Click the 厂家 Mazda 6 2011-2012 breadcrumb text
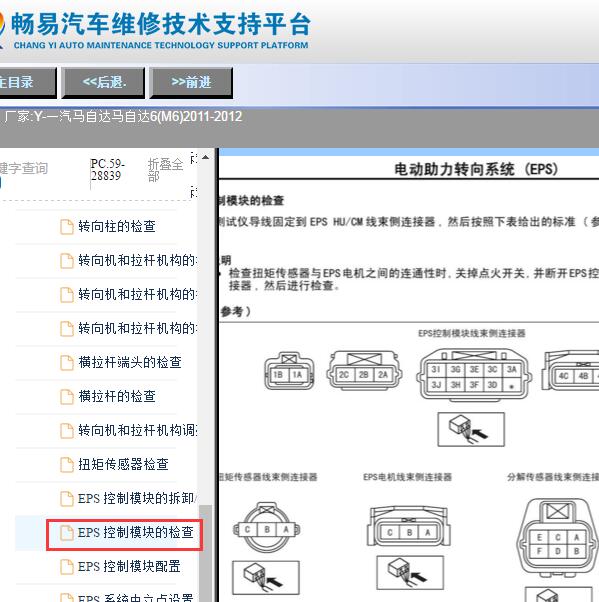 coord(124,116)
